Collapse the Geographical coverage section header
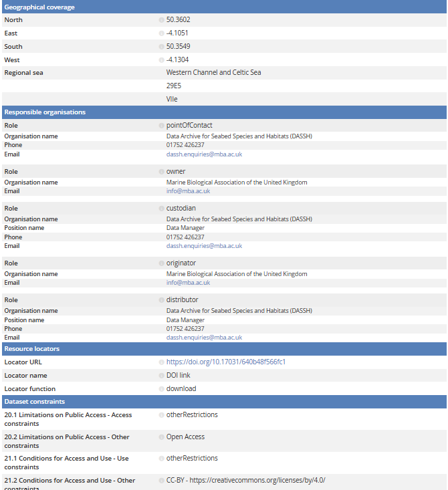The image size is (448, 490). 39,7
